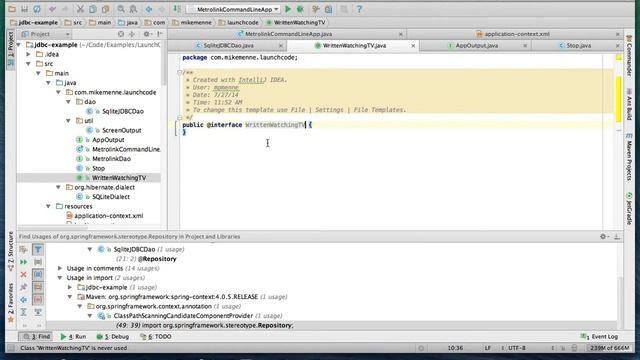Screen dimensions: 640x360
Task: Open the 5: Debug tool window
Action: (113, 337)
